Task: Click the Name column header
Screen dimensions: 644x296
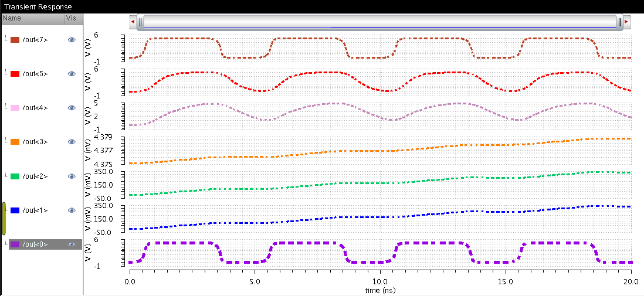Action: tap(32, 18)
